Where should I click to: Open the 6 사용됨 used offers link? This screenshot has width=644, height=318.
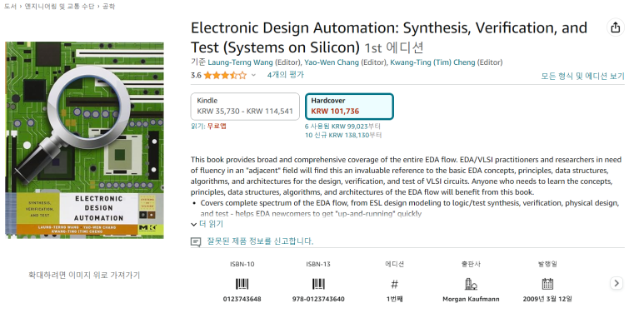pyautogui.click(x=342, y=127)
